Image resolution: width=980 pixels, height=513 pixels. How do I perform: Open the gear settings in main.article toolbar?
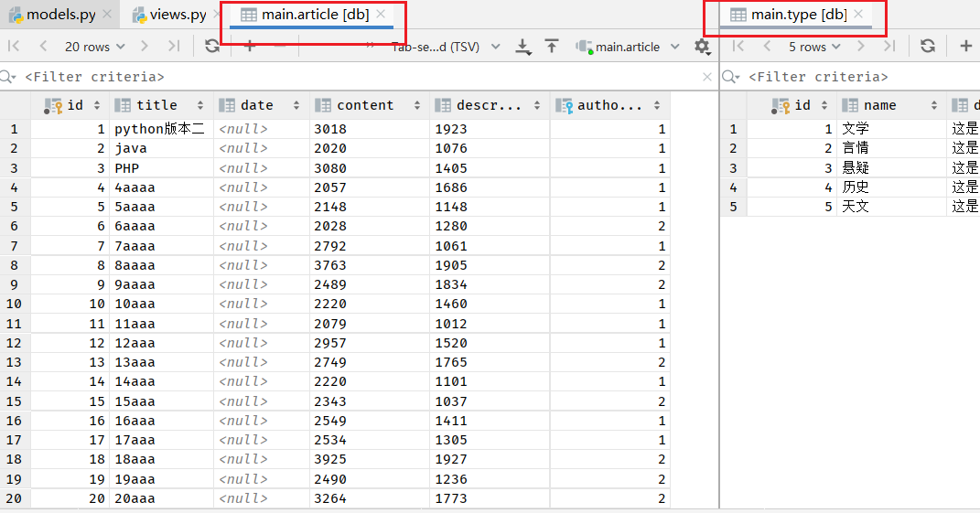click(702, 47)
